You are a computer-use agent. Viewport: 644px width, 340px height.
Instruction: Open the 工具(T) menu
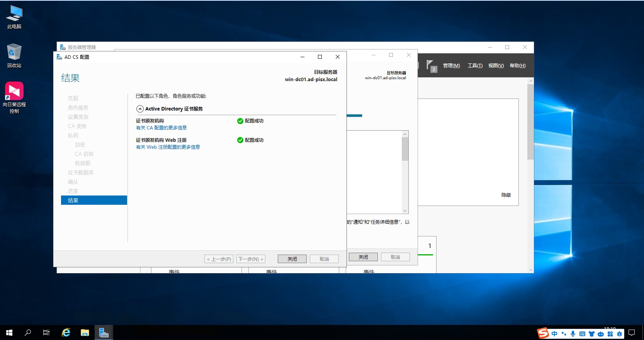pyautogui.click(x=475, y=66)
